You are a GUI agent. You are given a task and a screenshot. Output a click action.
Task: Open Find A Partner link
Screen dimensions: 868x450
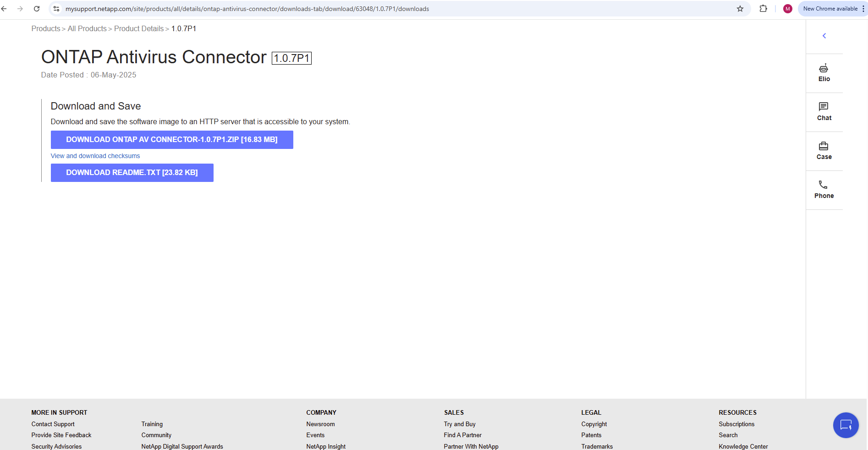463,435
